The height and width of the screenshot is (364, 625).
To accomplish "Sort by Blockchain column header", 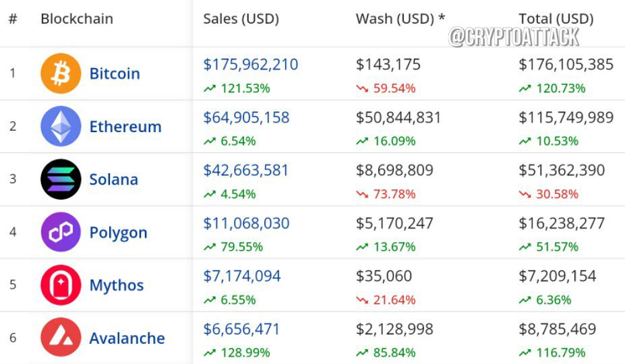I will tap(77, 19).
